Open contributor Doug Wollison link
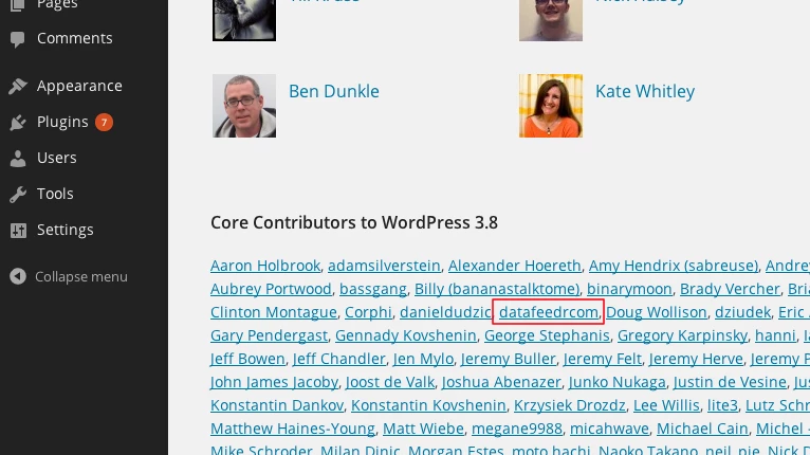810x455 pixels. 656,312
